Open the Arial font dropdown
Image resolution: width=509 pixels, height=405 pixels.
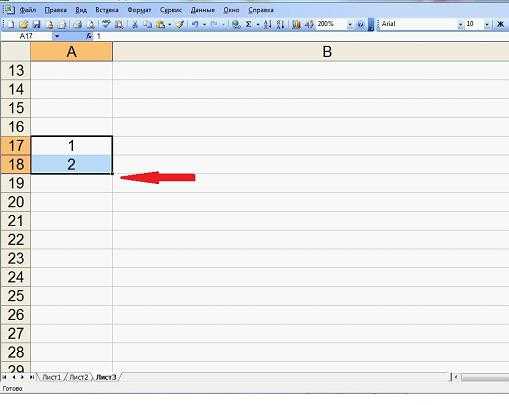coord(460,24)
